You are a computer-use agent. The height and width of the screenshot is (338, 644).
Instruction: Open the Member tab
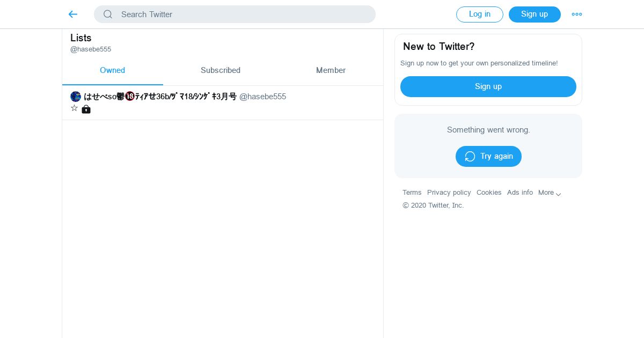coord(331,70)
